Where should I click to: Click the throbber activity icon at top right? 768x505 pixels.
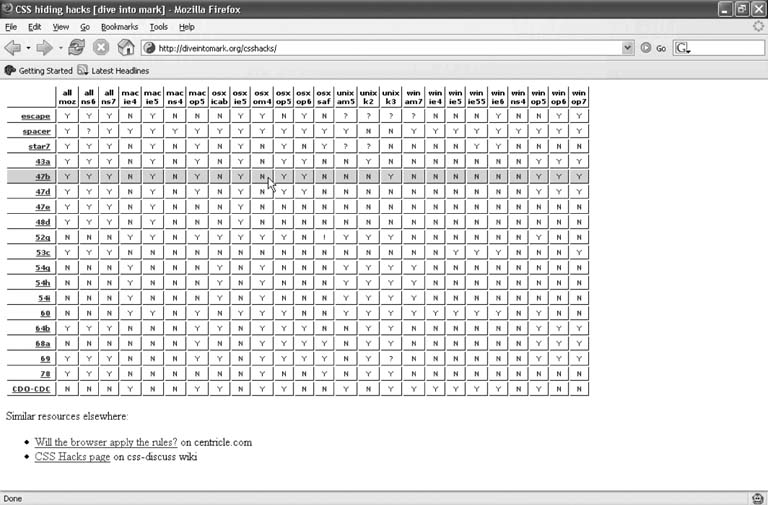(x=759, y=26)
